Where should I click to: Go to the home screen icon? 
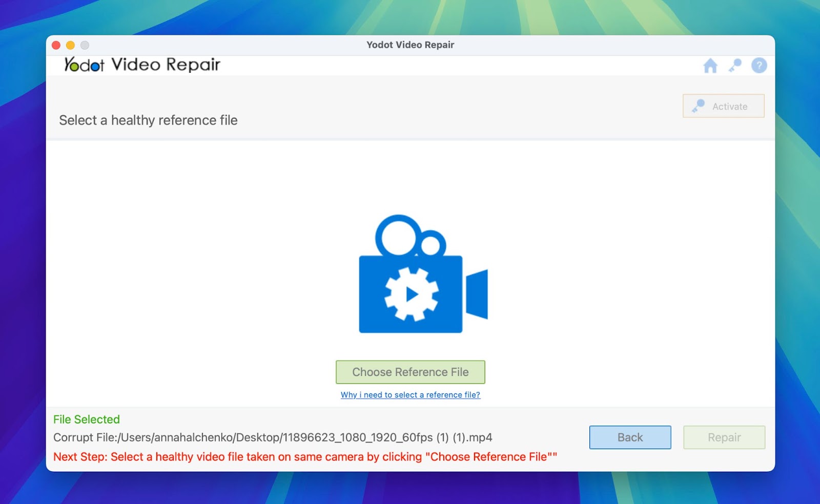tap(710, 66)
